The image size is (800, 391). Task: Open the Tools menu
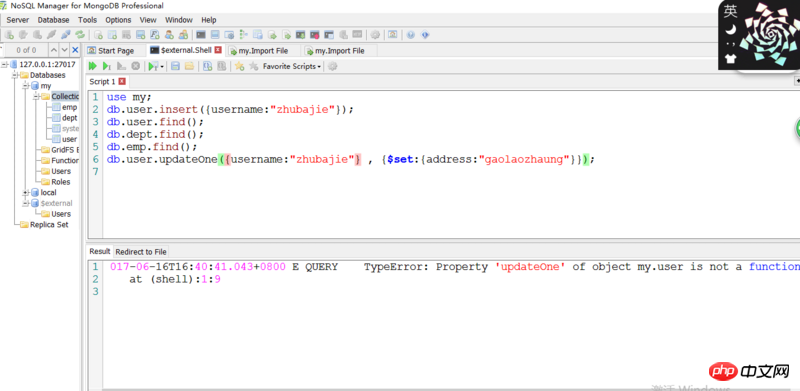[87, 20]
